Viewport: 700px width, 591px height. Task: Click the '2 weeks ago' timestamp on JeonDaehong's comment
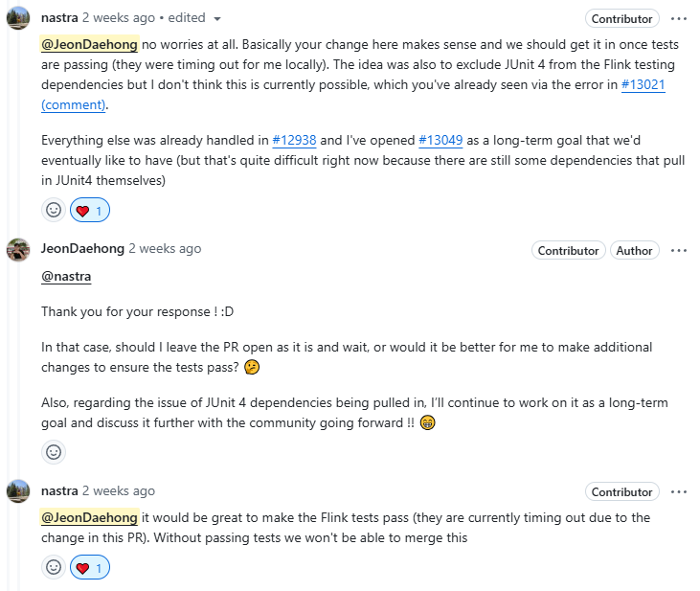[165, 248]
